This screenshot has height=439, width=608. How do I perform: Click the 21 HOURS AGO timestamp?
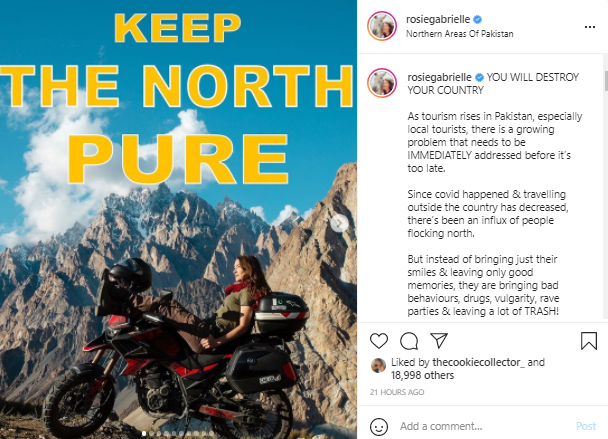coord(397,392)
